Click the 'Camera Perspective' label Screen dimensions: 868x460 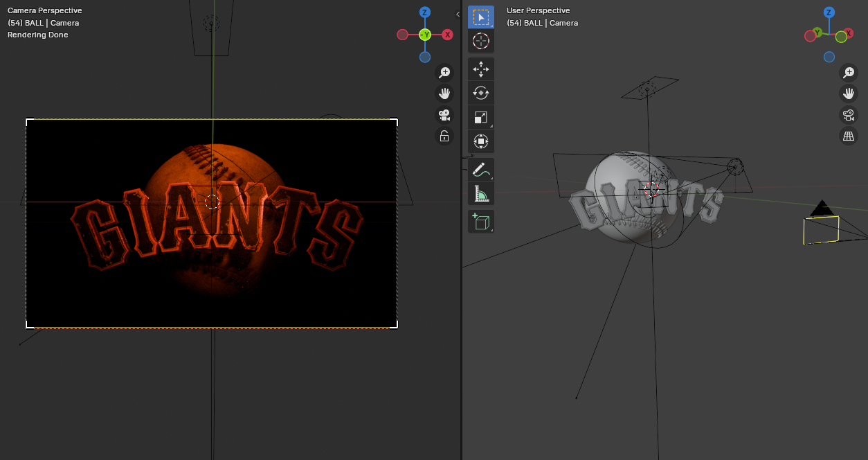coord(45,10)
